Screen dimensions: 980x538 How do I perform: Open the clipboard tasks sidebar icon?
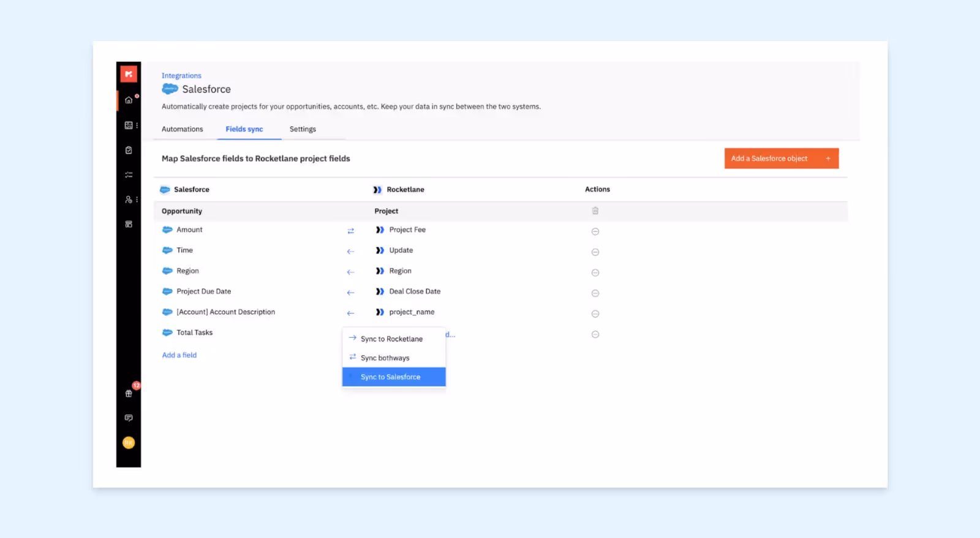129,150
